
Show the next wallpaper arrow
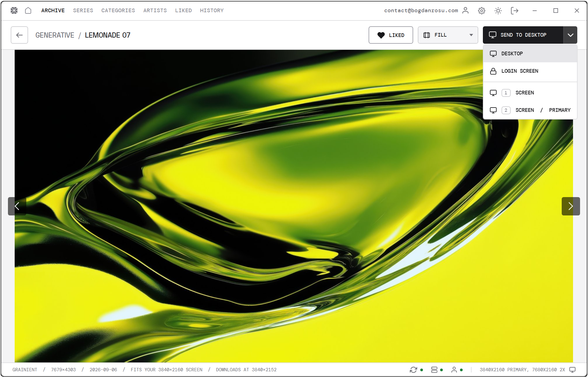(x=571, y=206)
